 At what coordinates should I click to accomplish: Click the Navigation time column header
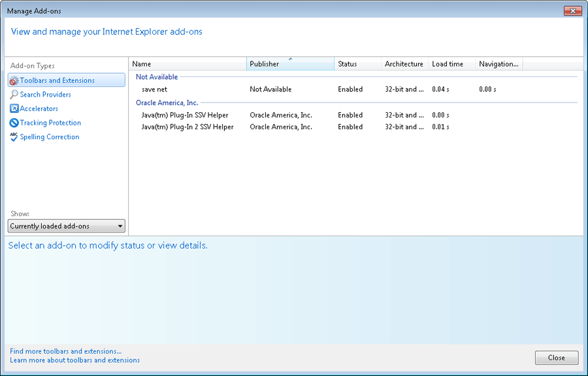point(498,64)
